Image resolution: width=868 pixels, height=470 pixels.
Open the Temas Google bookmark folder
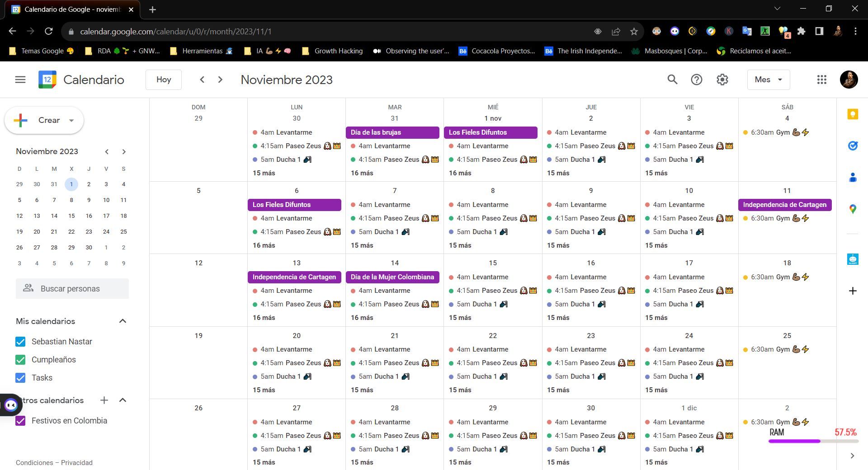[42, 51]
